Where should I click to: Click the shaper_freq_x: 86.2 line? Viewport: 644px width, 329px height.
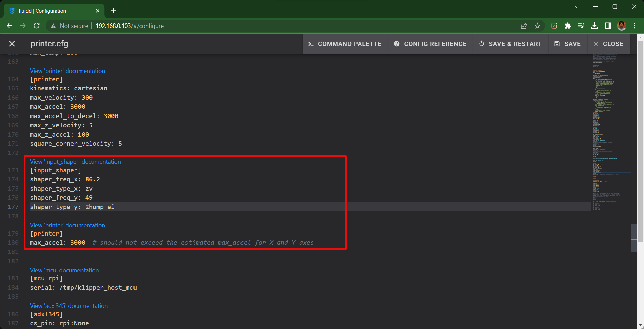pos(65,179)
